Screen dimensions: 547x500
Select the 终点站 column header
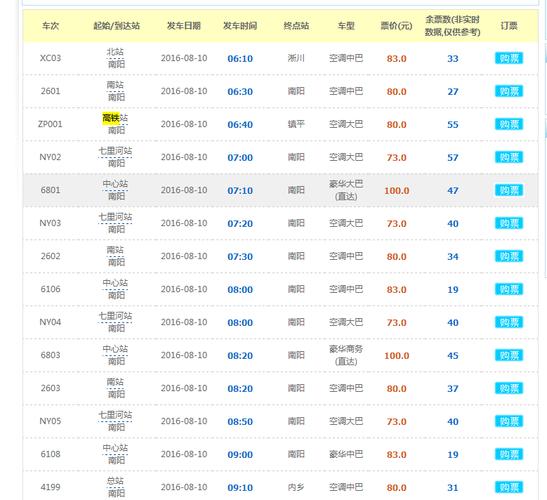point(296,26)
